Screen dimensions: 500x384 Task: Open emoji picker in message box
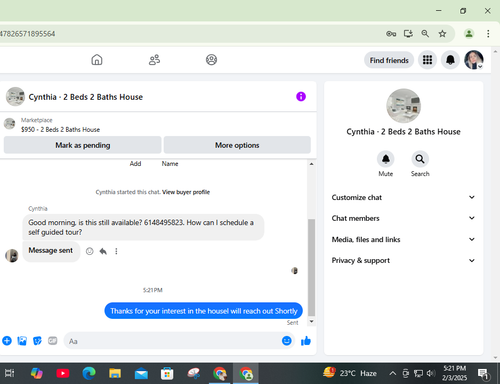(x=287, y=341)
